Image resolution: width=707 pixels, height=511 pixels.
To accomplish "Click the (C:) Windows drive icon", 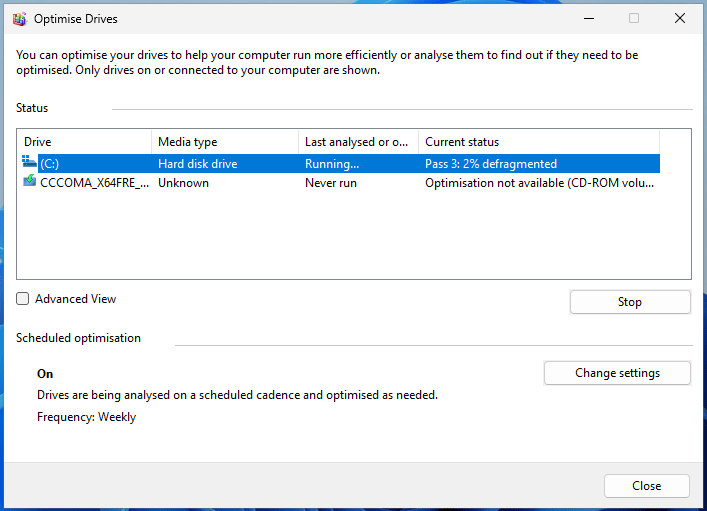I will pyautogui.click(x=30, y=163).
